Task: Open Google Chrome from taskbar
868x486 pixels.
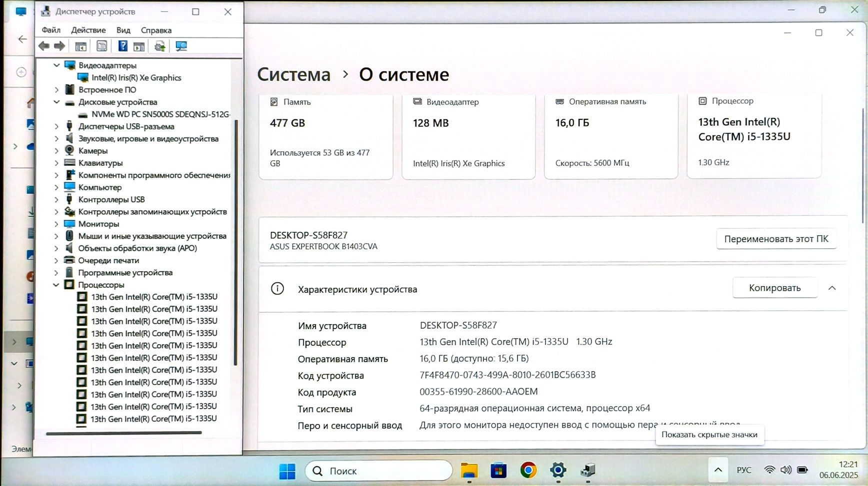Action: (x=528, y=471)
